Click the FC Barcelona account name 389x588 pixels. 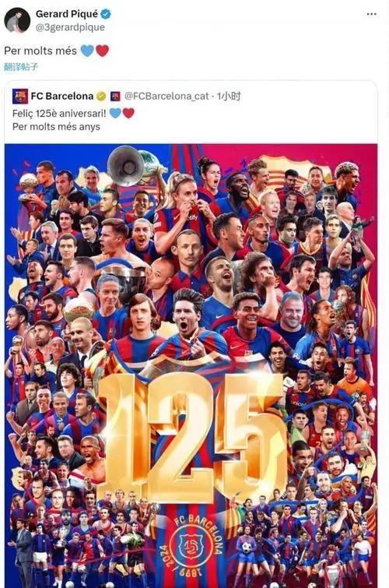pyautogui.click(x=62, y=97)
